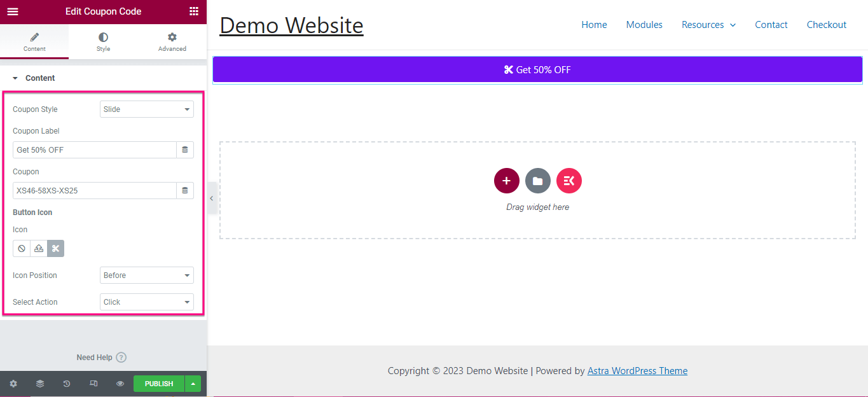Expand the Resources menu
Image resolution: width=868 pixels, height=397 pixels.
[x=708, y=25]
